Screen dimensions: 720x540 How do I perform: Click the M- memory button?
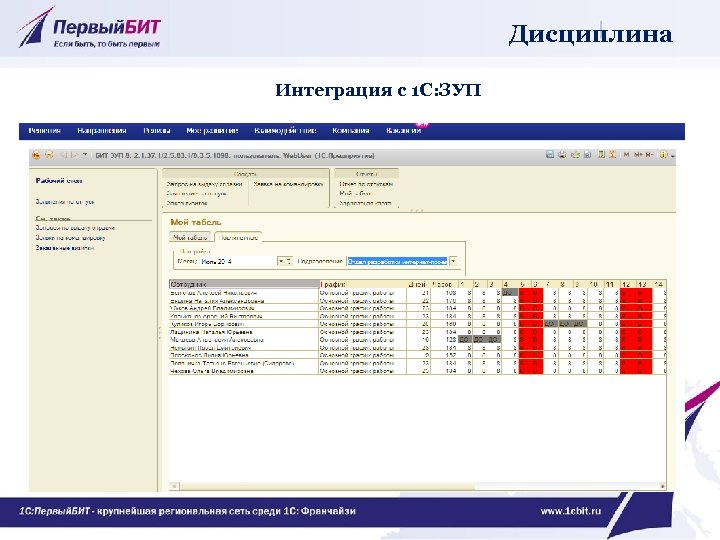click(x=649, y=155)
